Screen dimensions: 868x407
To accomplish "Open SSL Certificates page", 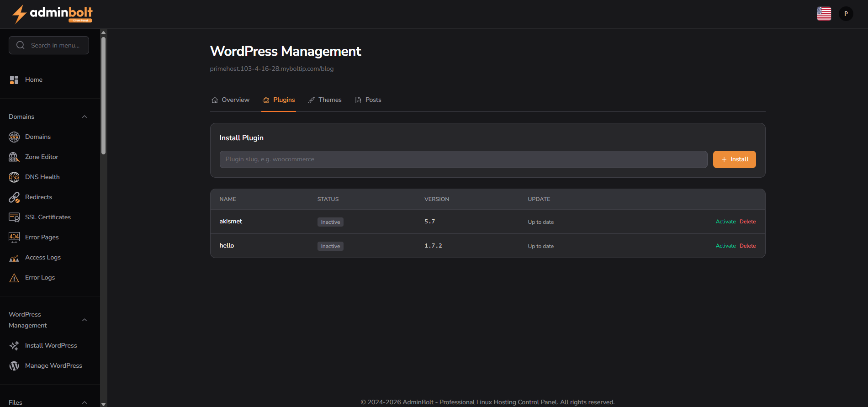I will [x=49, y=217].
